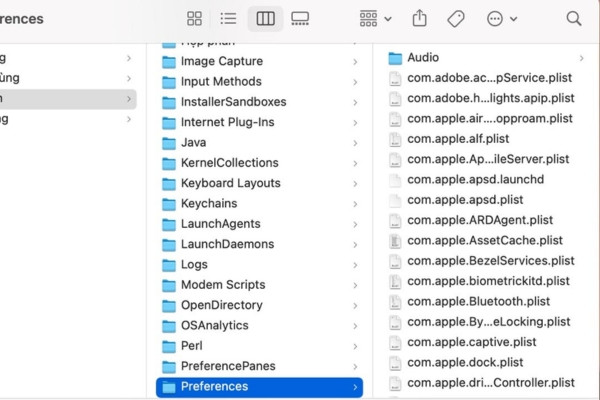Click the com.apple.Bluetooth.plist document icon
The height and width of the screenshot is (400, 600).
[x=395, y=302]
